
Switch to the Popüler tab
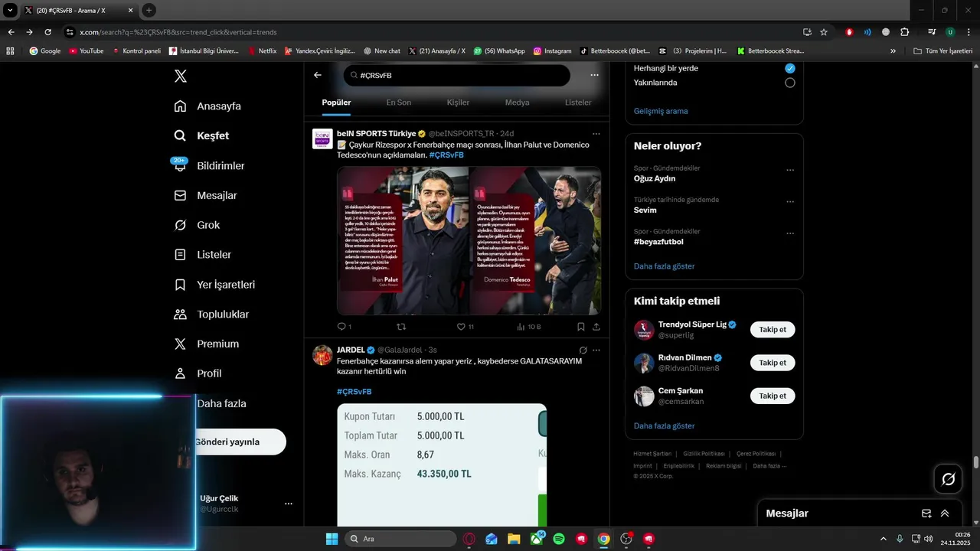(x=336, y=103)
